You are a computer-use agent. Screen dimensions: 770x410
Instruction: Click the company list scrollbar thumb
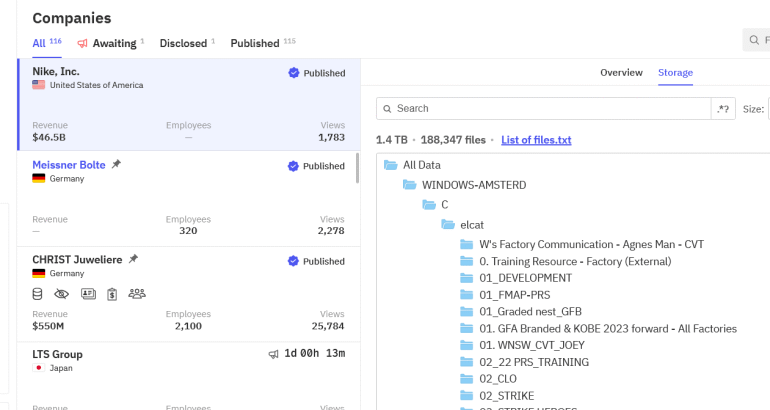[x=357, y=168]
